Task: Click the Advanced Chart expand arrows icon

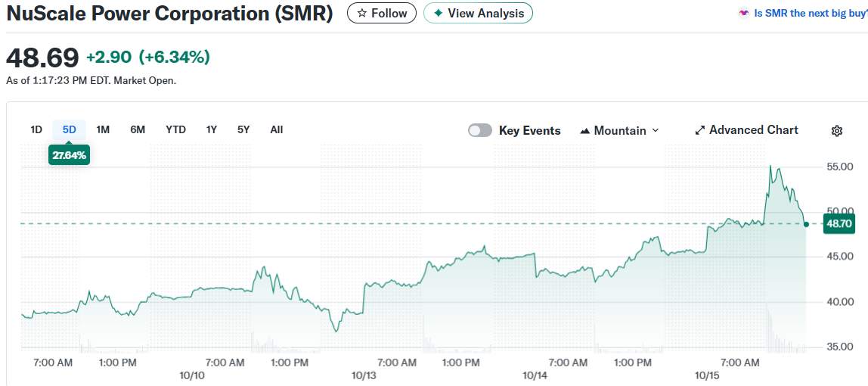Action: tap(699, 131)
